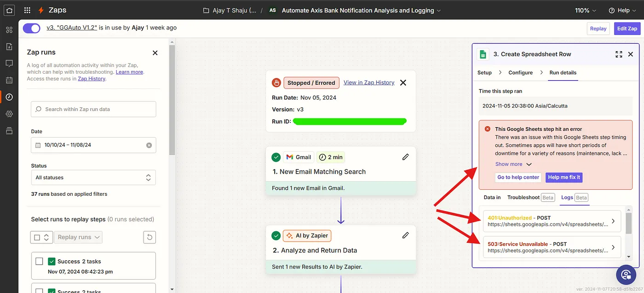Click the Stopped / Errored status badge

(x=311, y=83)
